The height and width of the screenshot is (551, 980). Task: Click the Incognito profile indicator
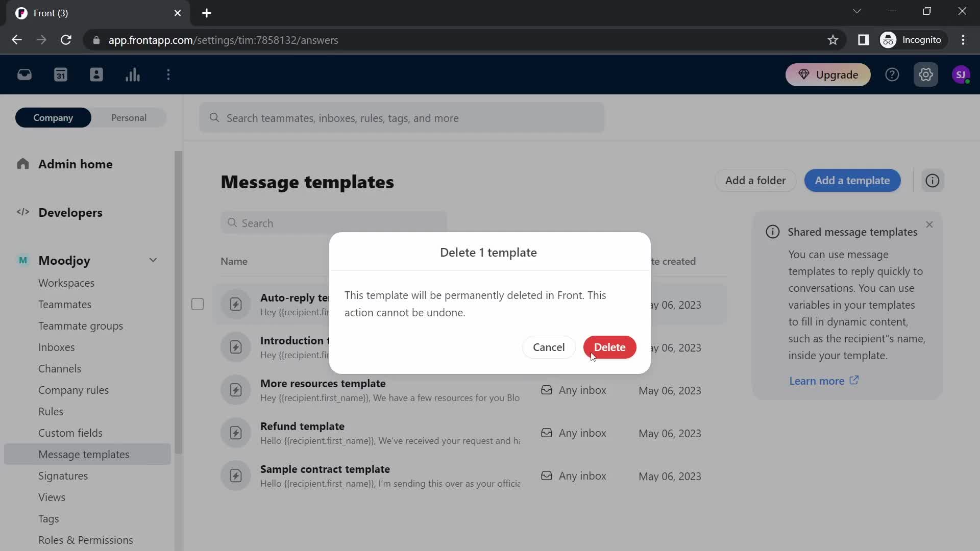click(x=913, y=40)
